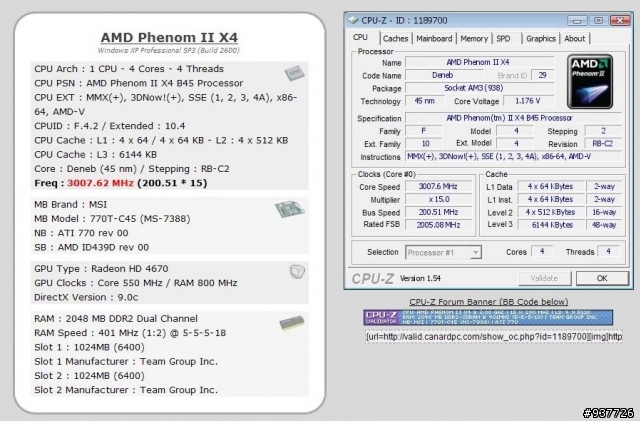Click the AMD Phenom II logo in CPU-Z
Viewport: 640px width, 421px height.
pos(590,82)
